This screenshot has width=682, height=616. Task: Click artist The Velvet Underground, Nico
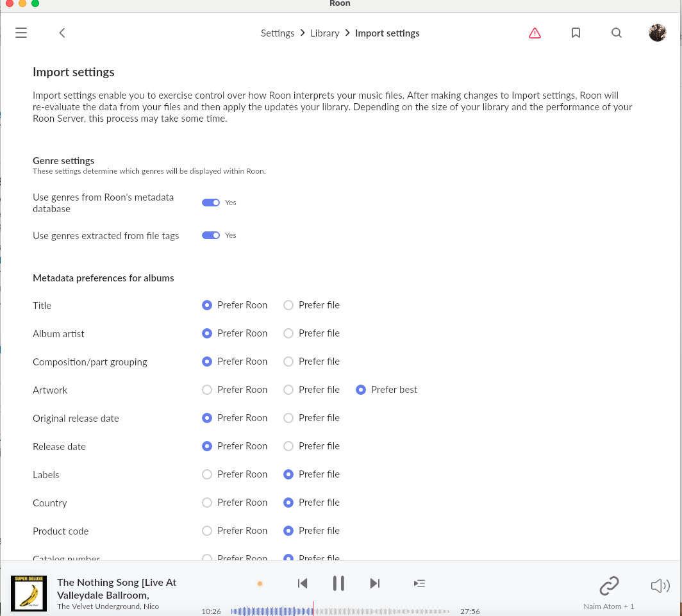[108, 606]
